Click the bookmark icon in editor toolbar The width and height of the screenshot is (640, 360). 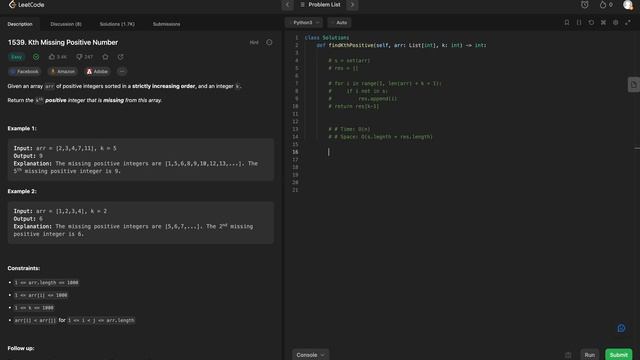pyautogui.click(x=567, y=22)
